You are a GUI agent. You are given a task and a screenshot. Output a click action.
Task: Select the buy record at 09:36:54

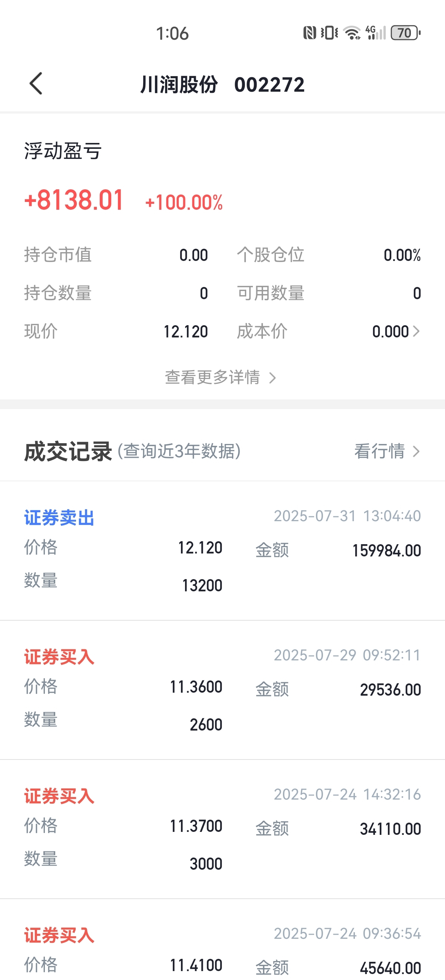pos(222,940)
